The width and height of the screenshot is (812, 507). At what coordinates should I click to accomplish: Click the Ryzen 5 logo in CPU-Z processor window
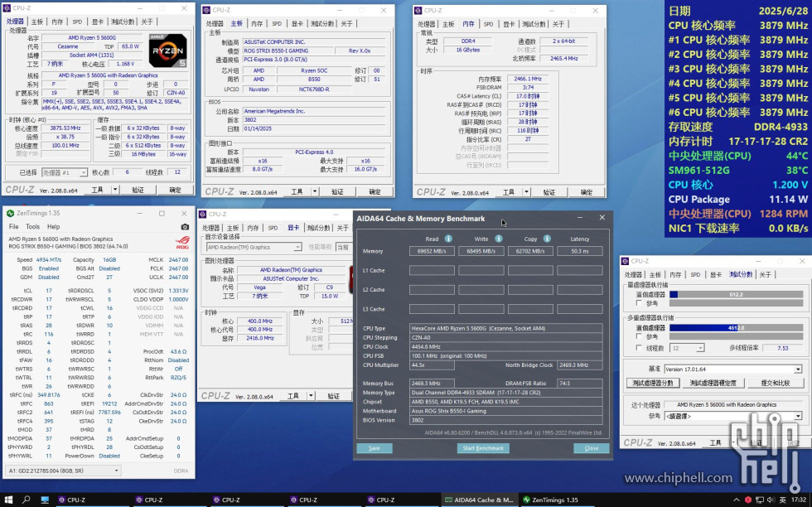point(167,51)
